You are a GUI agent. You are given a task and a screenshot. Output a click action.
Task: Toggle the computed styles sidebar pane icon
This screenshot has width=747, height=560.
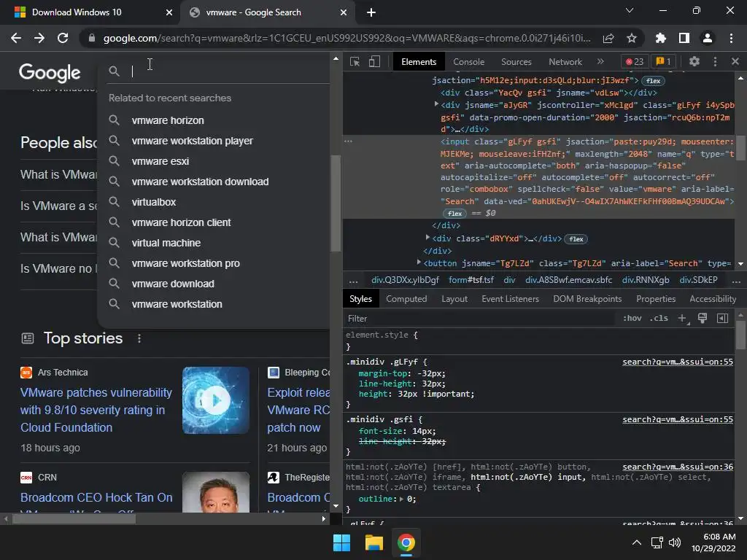[722, 318]
